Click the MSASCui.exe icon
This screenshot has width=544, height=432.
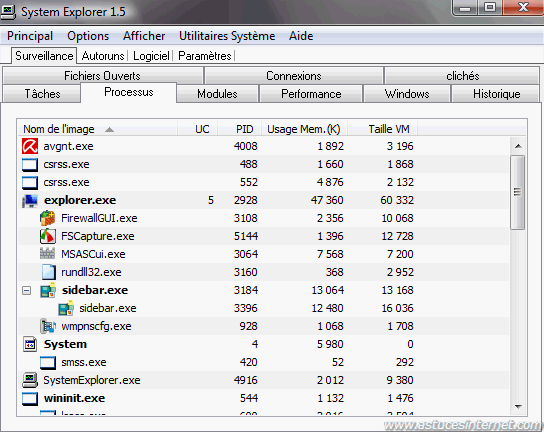48,254
